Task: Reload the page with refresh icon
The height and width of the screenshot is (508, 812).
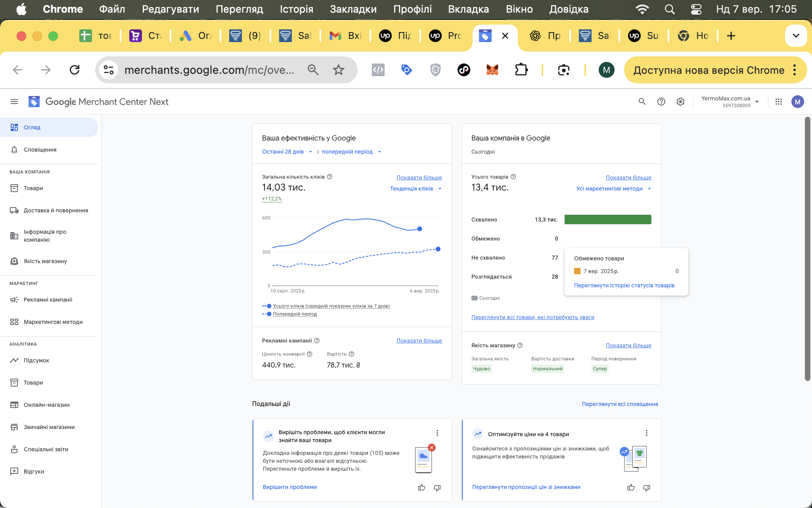Action: pos(75,70)
